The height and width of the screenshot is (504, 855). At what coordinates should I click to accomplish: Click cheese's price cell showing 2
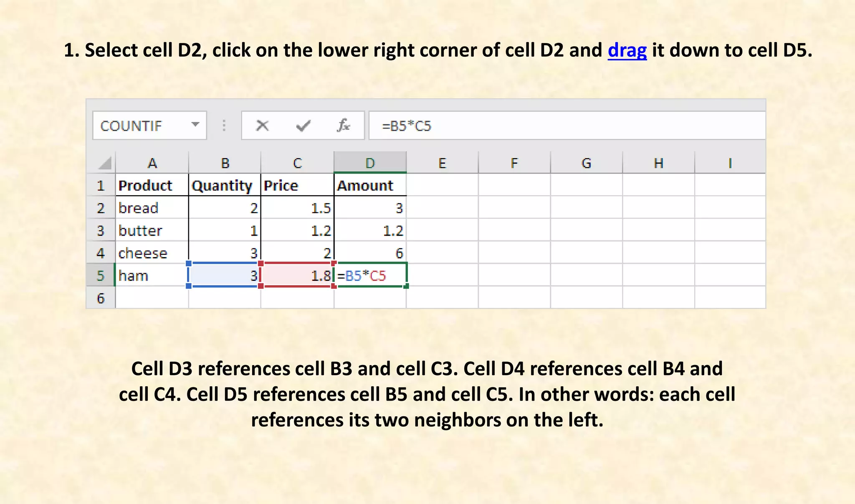pos(297,253)
